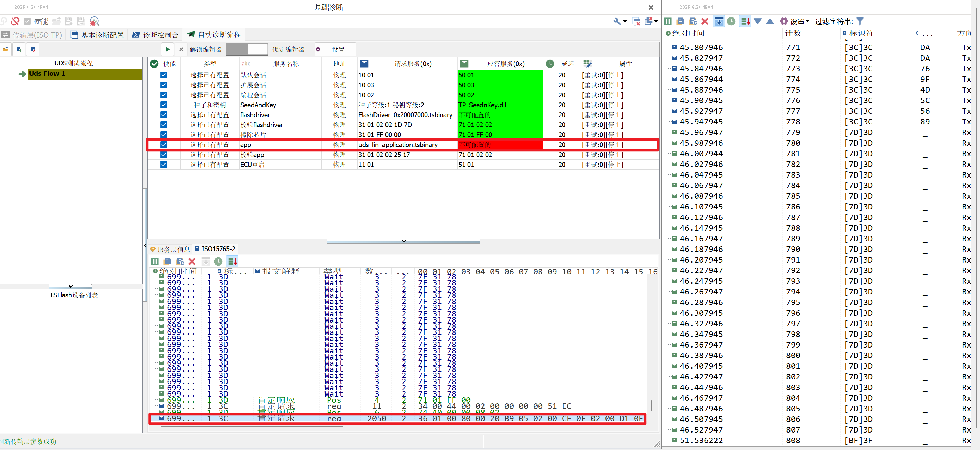Toggle auto-scroll icon in ISO15765-2 toolbar

pyautogui.click(x=232, y=261)
